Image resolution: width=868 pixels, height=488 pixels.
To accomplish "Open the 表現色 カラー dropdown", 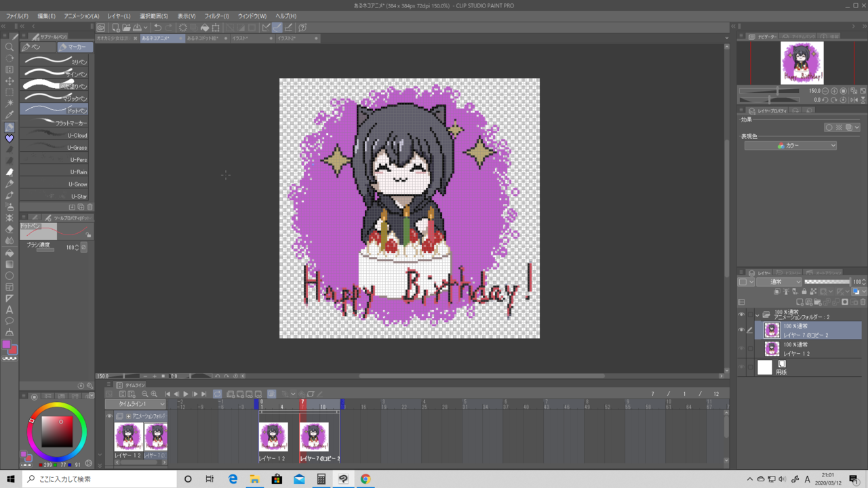I will point(791,146).
